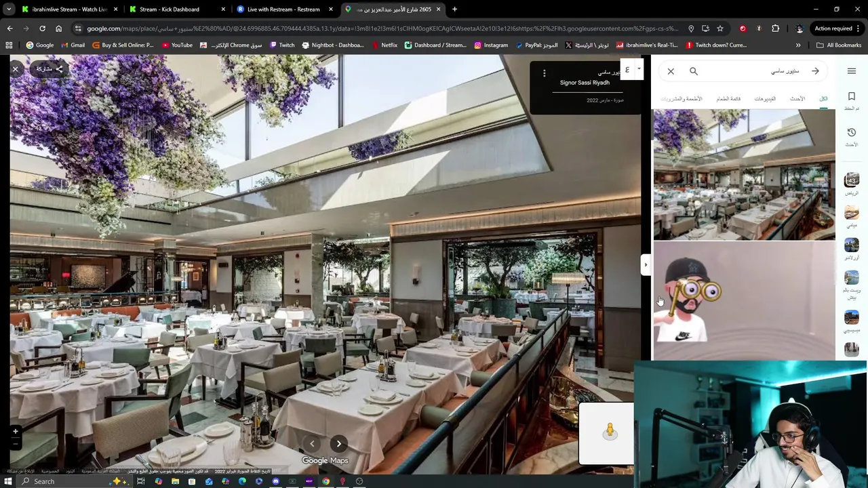Image resolution: width=868 pixels, height=488 pixels.
Task: Open the Nightbot Dashboard bookmark
Action: coord(332,45)
